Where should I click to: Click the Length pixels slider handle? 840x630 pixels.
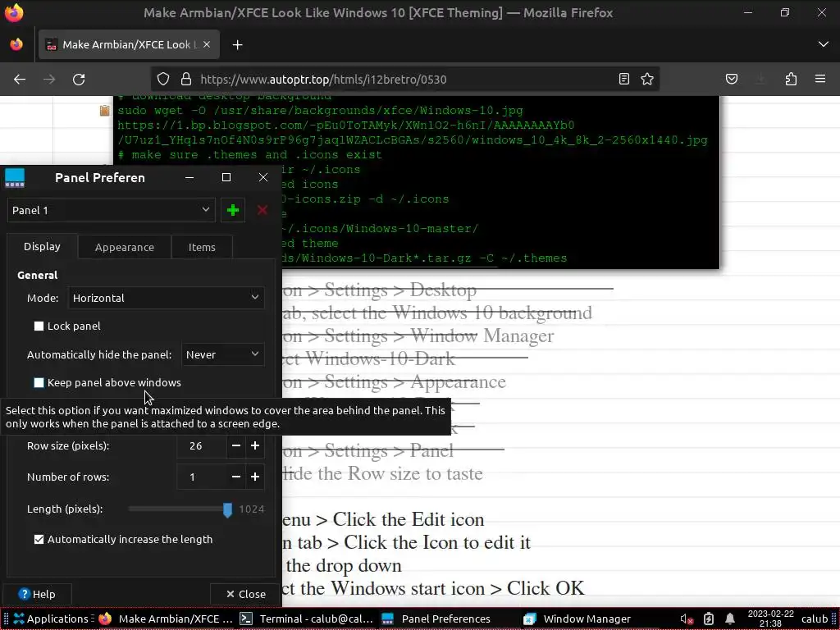click(228, 510)
